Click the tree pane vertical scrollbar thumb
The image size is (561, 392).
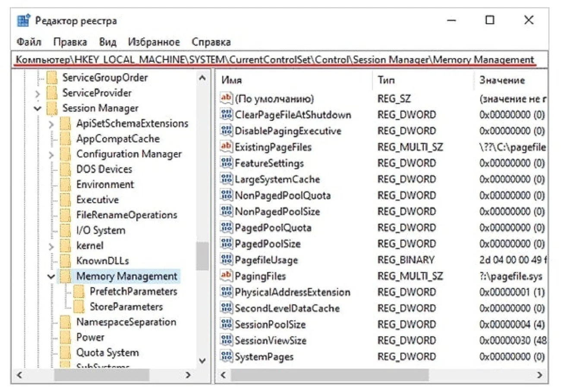(202, 256)
